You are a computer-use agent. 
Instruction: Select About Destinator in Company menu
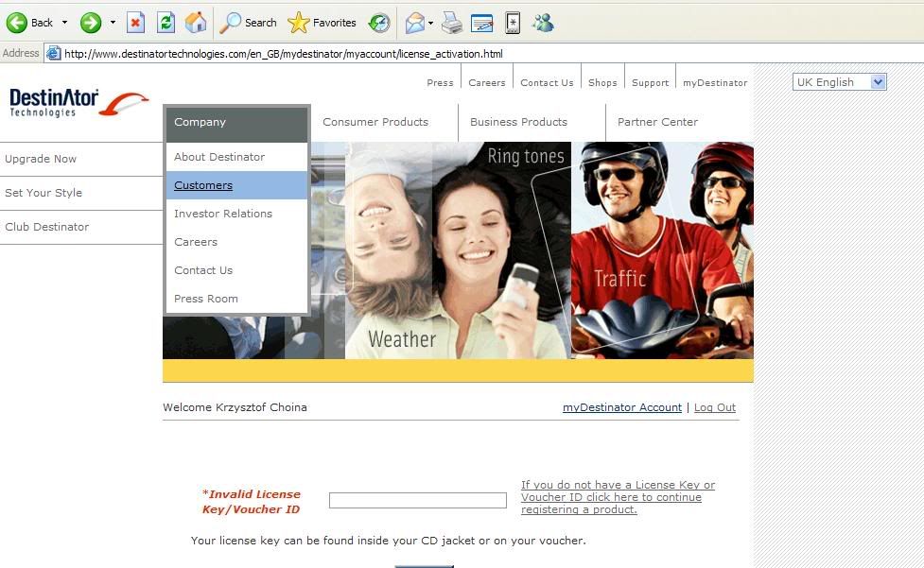[236, 157]
